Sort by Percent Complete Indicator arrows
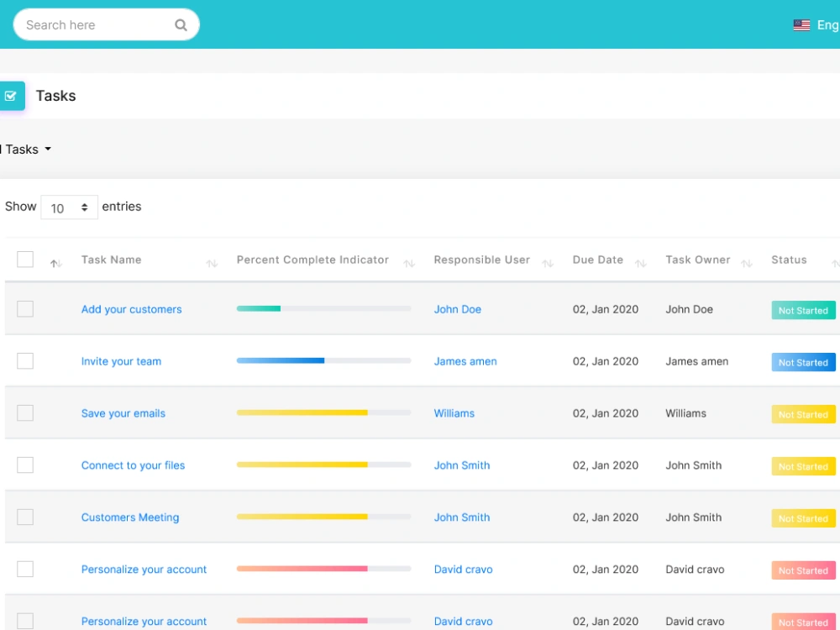The height and width of the screenshot is (630, 840). (x=409, y=263)
